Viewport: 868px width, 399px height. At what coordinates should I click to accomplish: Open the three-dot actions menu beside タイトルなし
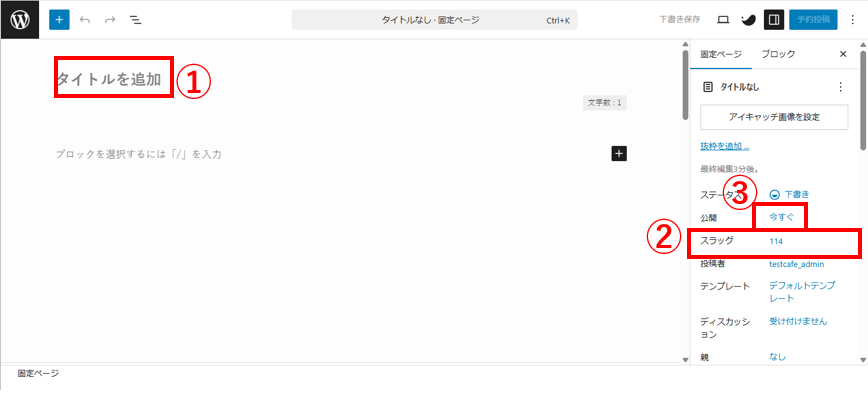pyautogui.click(x=840, y=87)
